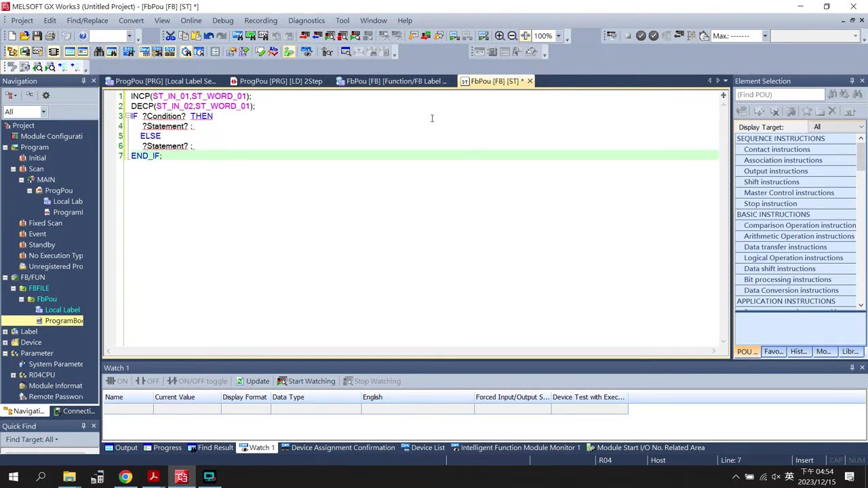Click the star favorites icon in Element Selection
Screen dimensions: 868x488
coord(807,111)
